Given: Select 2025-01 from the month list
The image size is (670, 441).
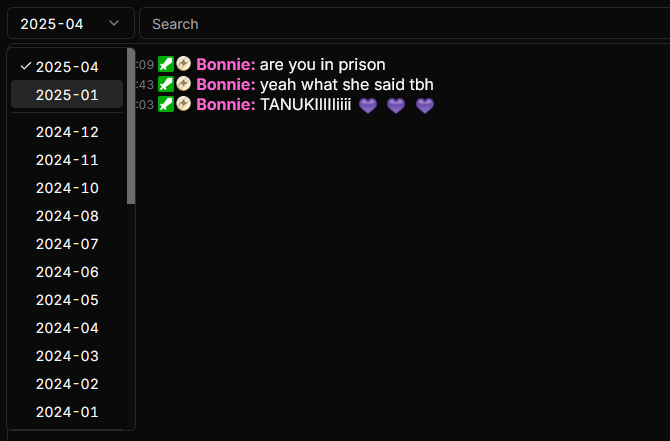Looking at the screenshot, I should [x=67, y=94].
